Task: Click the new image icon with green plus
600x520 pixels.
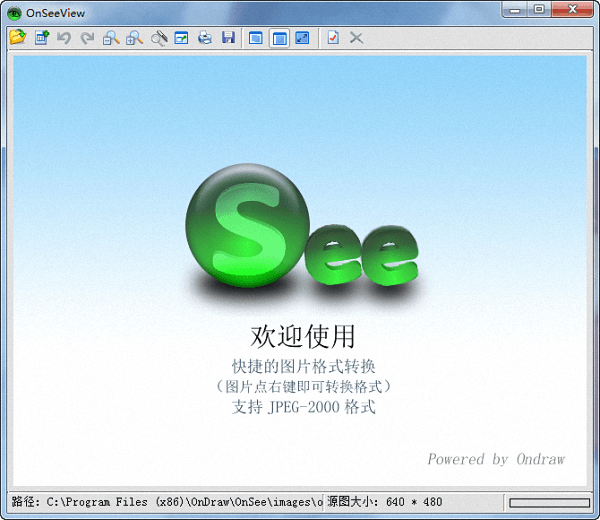Action: 42,38
